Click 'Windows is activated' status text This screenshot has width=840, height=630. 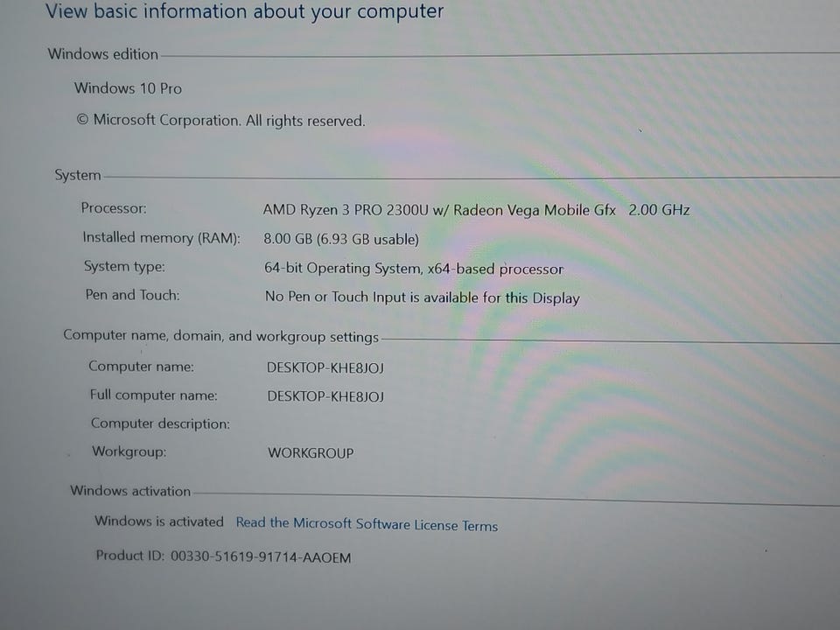point(159,521)
